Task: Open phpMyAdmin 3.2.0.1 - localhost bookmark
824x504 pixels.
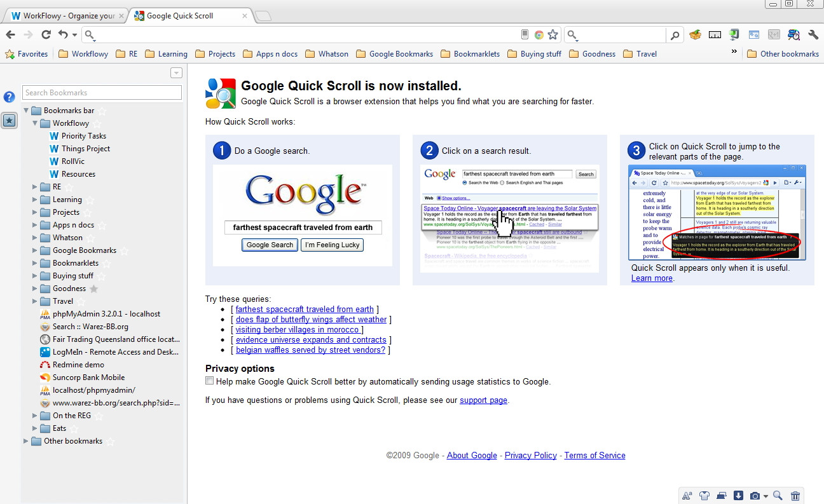Action: pyautogui.click(x=100, y=314)
